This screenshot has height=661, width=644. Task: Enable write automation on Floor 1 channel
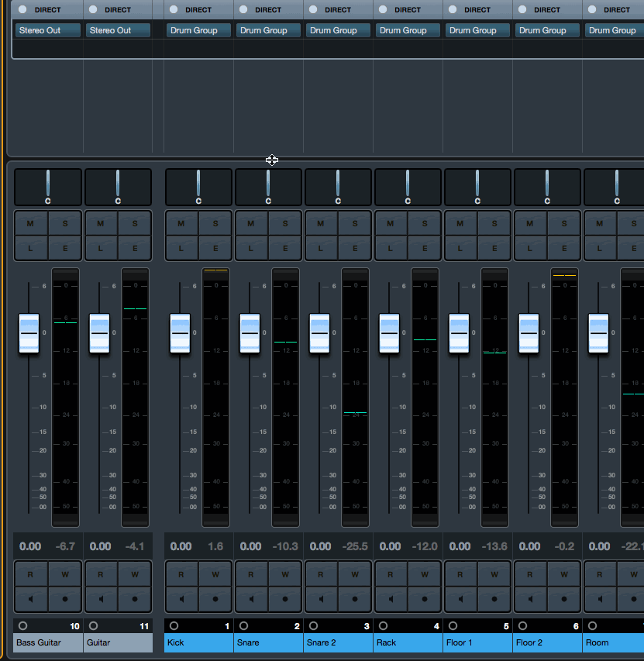[x=494, y=574]
